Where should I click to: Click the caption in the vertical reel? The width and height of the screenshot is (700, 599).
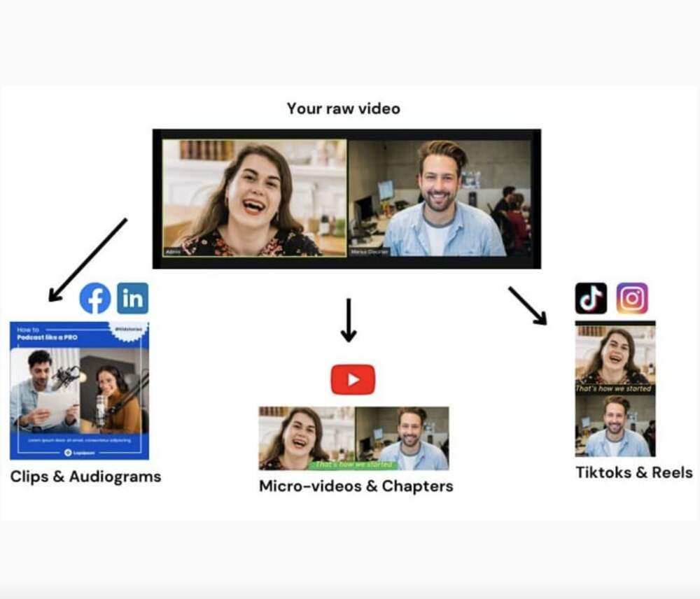(614, 389)
